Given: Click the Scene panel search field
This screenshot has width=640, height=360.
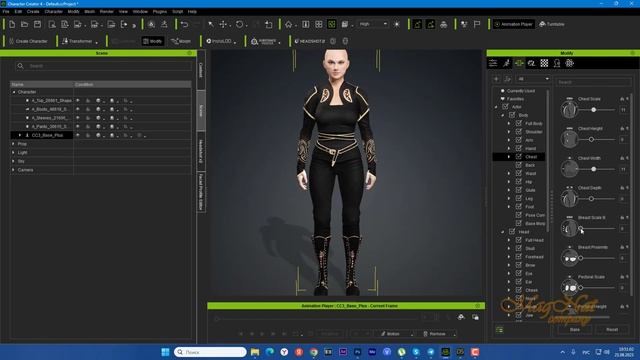Looking at the screenshot, I should tap(103, 66).
